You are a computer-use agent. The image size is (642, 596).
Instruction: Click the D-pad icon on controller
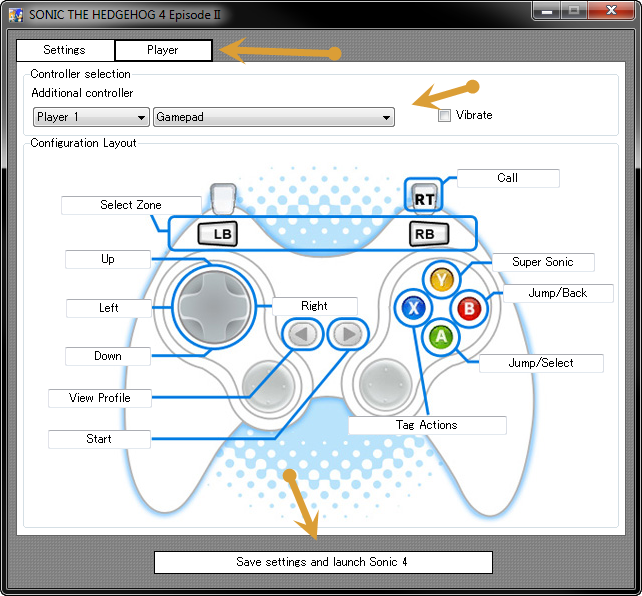(214, 307)
